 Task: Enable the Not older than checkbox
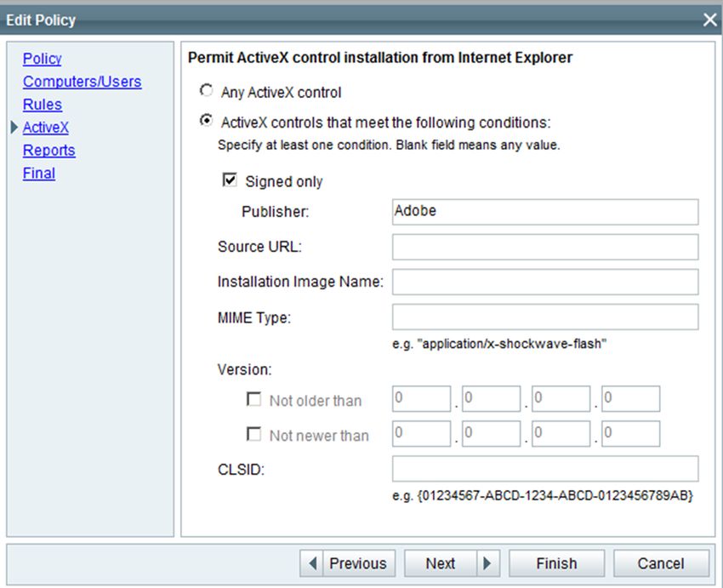(254, 399)
